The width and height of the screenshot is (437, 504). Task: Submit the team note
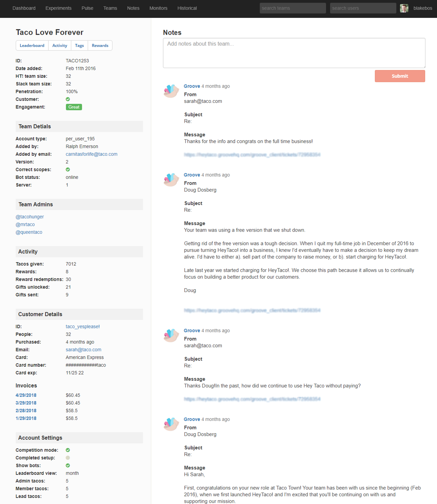coord(400,76)
